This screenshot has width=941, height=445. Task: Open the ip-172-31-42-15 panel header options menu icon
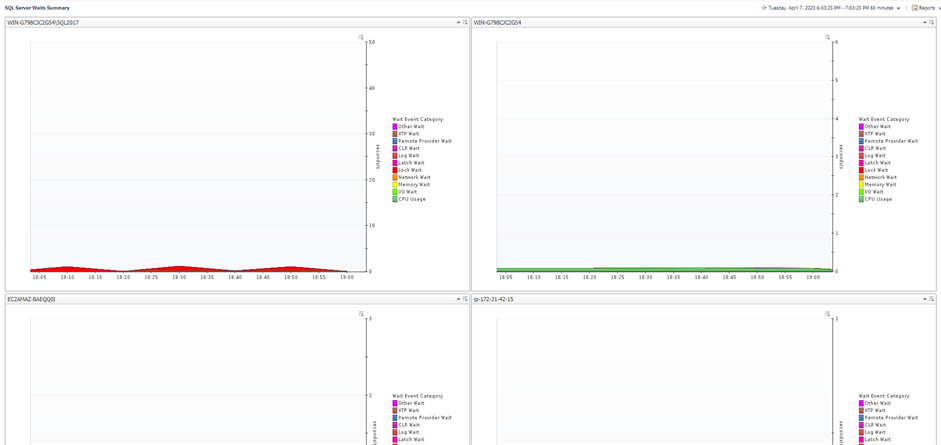pos(931,299)
